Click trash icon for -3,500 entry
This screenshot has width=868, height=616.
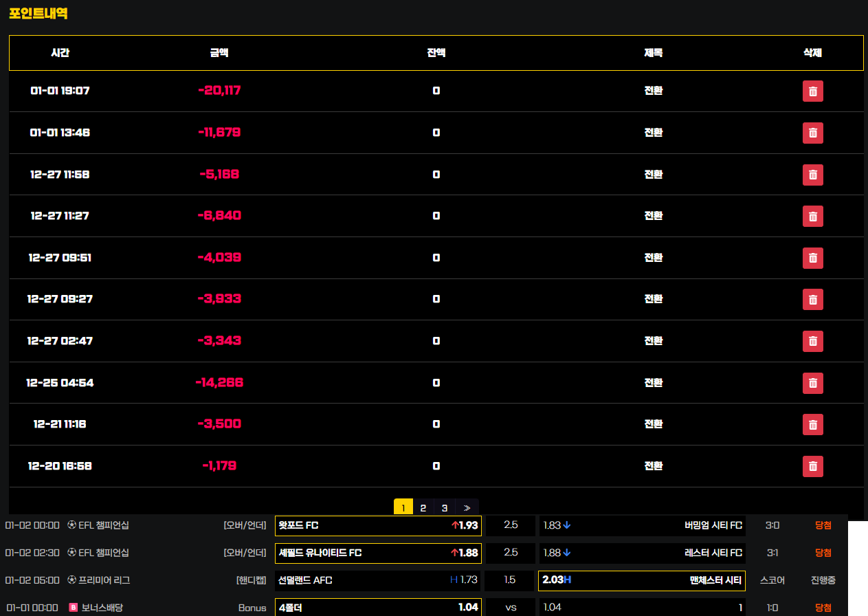pos(812,425)
